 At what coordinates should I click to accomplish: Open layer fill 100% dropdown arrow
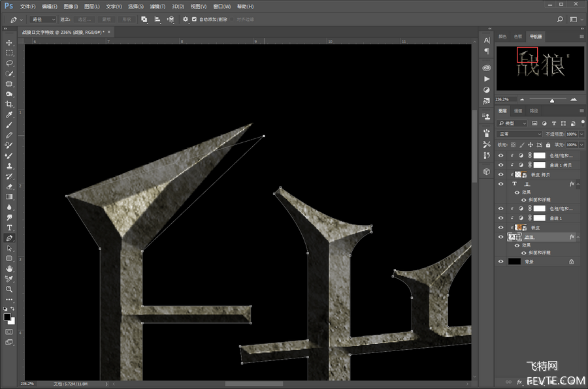tap(581, 145)
